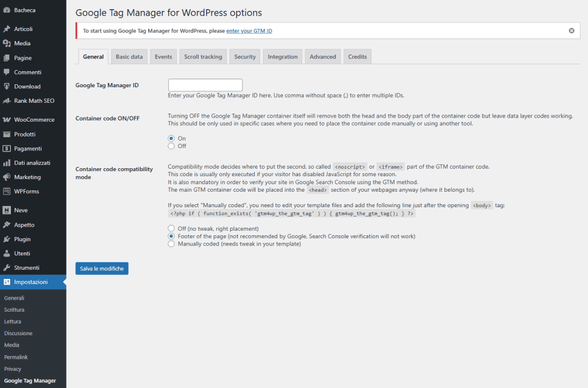The width and height of the screenshot is (588, 388).
Task: Click Salva le modifiche button
Action: (102, 268)
